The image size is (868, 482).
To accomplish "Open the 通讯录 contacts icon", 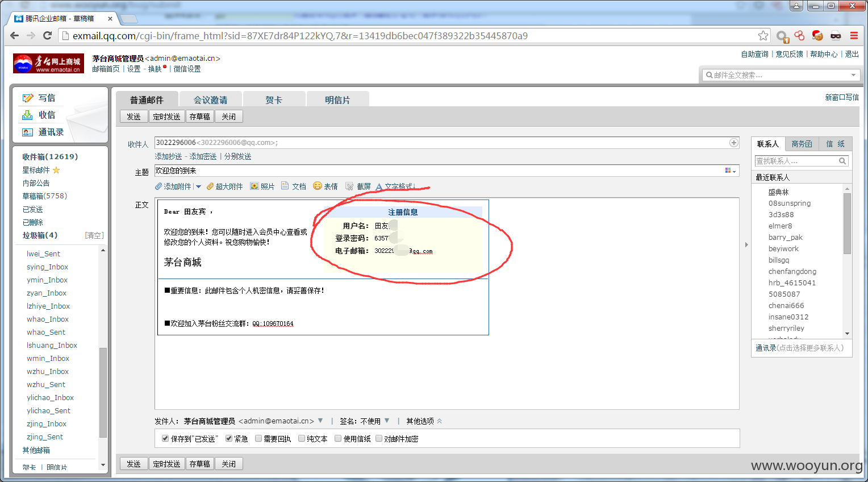I will coord(27,132).
